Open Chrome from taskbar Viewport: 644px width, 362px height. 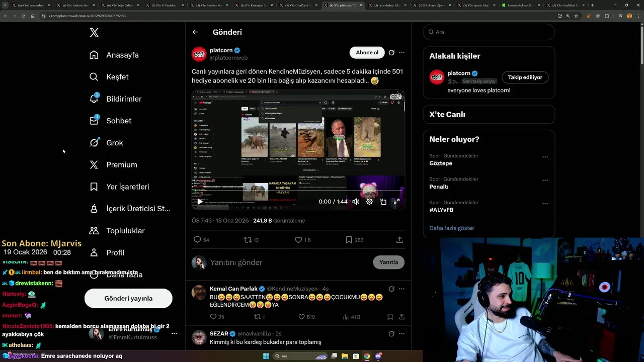click(367, 356)
